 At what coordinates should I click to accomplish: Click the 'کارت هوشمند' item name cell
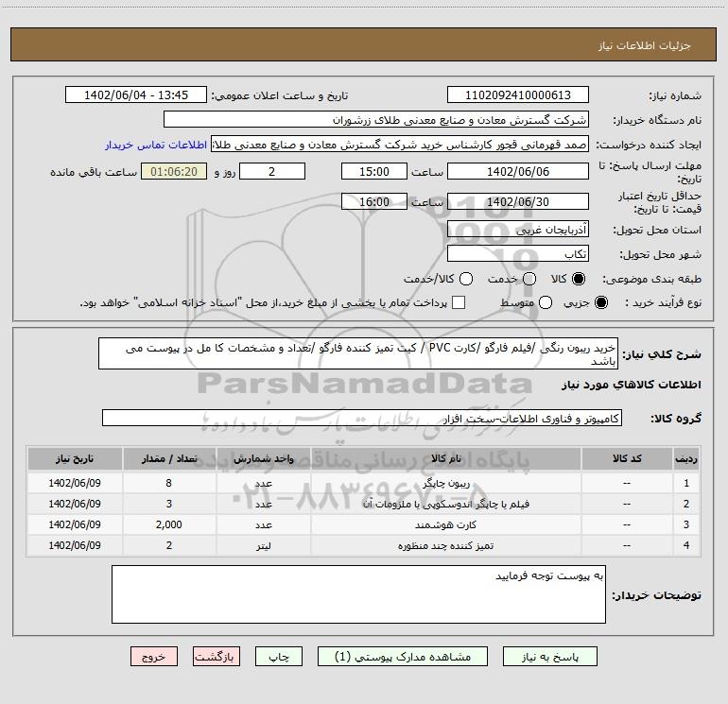point(445,524)
